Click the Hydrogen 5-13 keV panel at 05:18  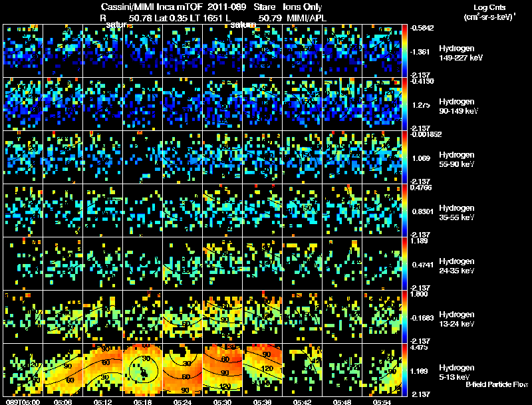pos(143,370)
